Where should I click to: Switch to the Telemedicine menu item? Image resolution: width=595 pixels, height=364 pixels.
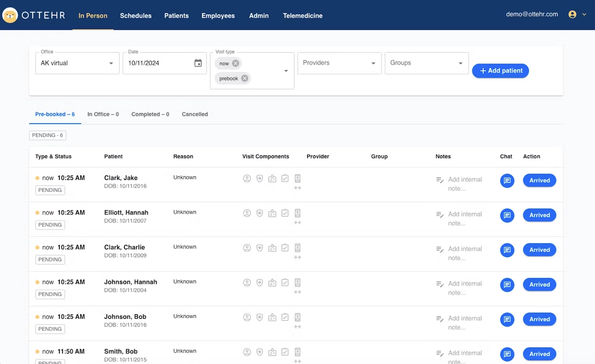pyautogui.click(x=302, y=15)
